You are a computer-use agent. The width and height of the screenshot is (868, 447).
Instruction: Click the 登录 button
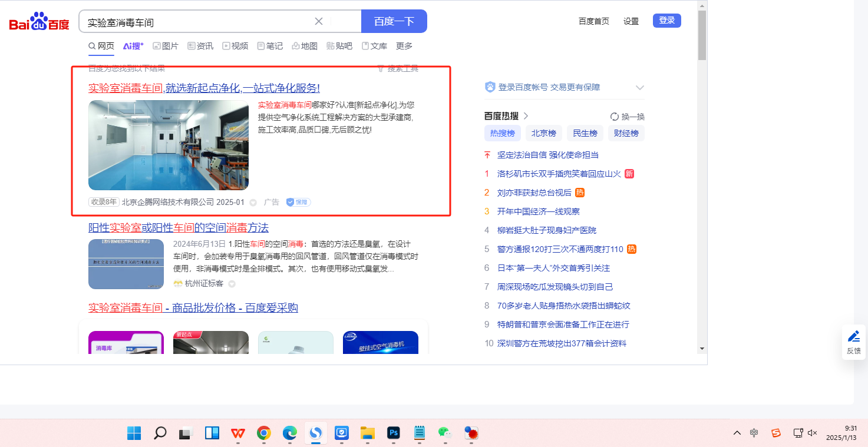[x=667, y=21]
